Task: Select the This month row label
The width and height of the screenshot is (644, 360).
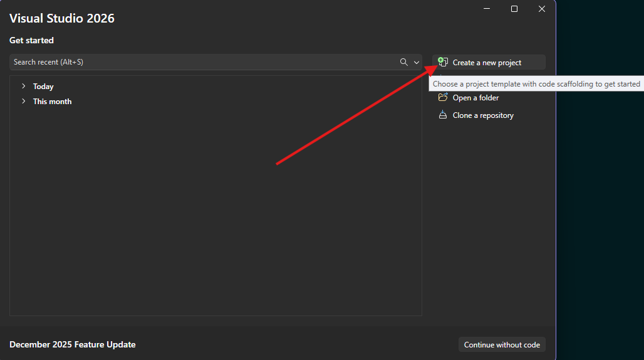Action: click(52, 102)
